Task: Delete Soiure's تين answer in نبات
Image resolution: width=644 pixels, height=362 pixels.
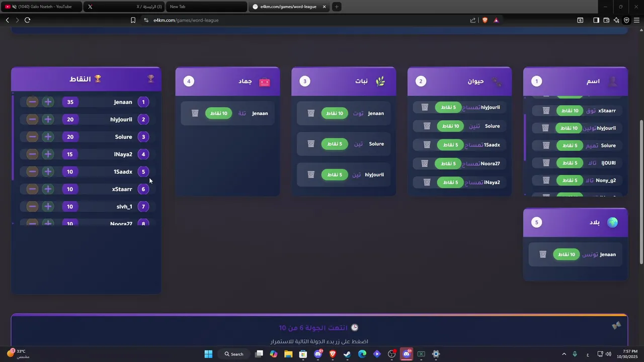Action: [311, 144]
